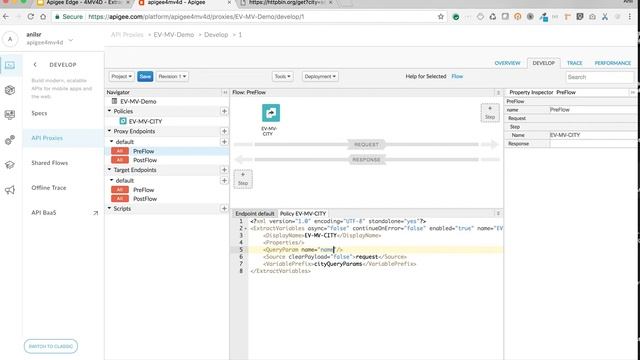Switch to the Apigee Edge 4MV4D browser tab
The image size is (640, 360).
click(x=84, y=3)
